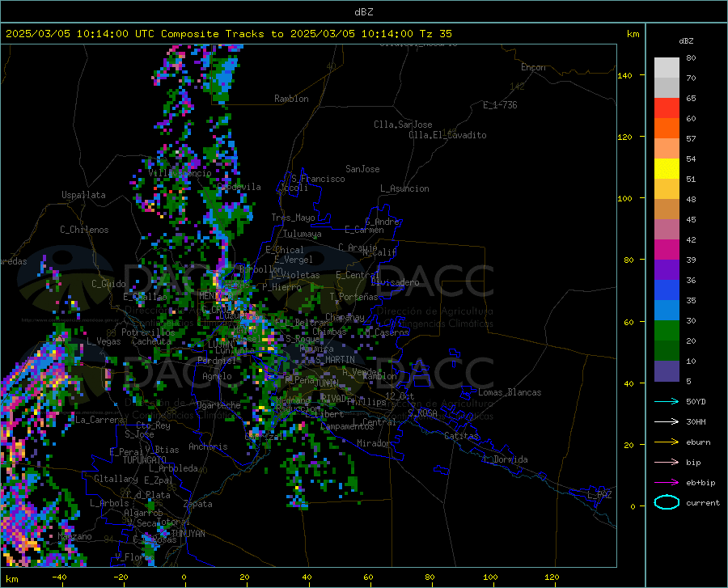Click the L_Asuncion place label
This screenshot has width=728, height=588.
click(404, 188)
